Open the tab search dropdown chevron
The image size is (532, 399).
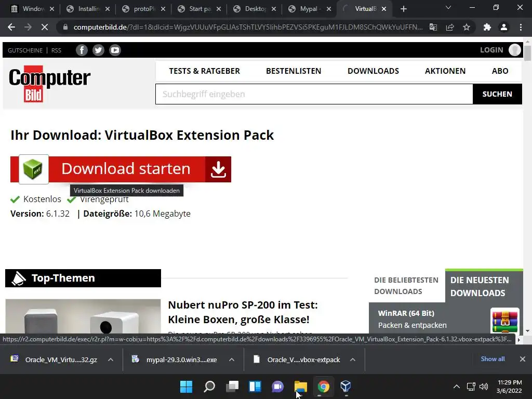coord(448,7)
